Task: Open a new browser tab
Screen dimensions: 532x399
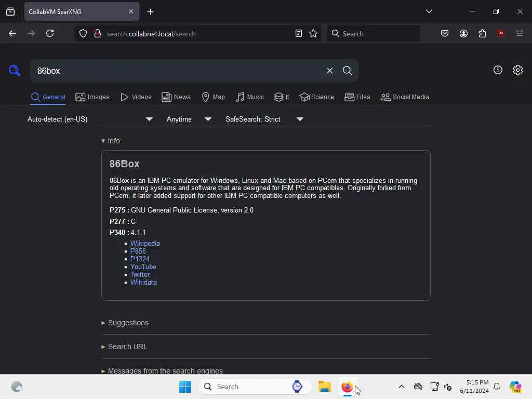Action: 150,12
